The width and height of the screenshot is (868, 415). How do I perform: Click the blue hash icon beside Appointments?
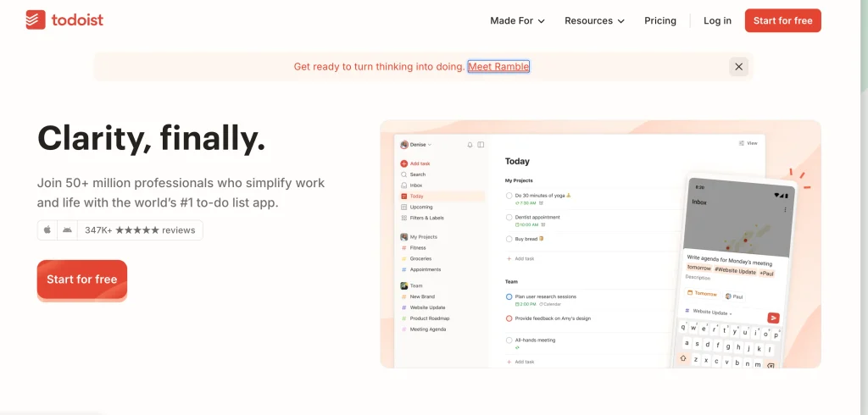[404, 269]
